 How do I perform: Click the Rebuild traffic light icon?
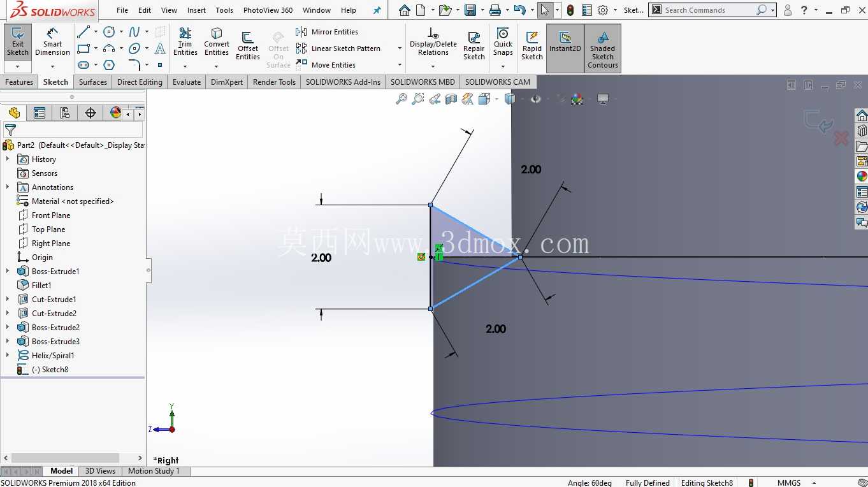570,10
